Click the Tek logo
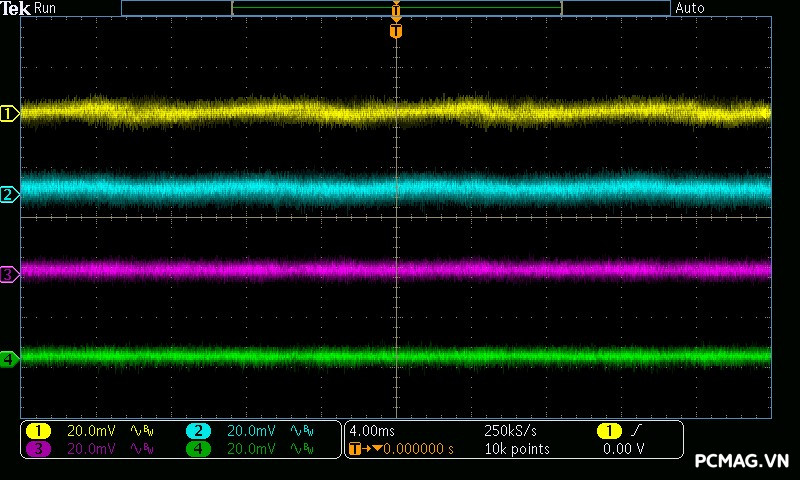 tap(16, 8)
